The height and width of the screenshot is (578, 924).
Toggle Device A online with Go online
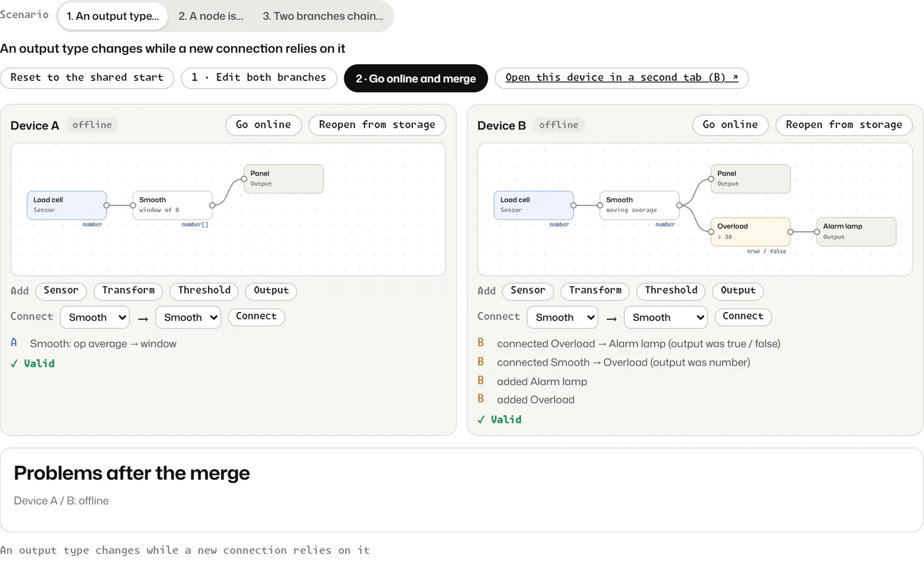[263, 125]
